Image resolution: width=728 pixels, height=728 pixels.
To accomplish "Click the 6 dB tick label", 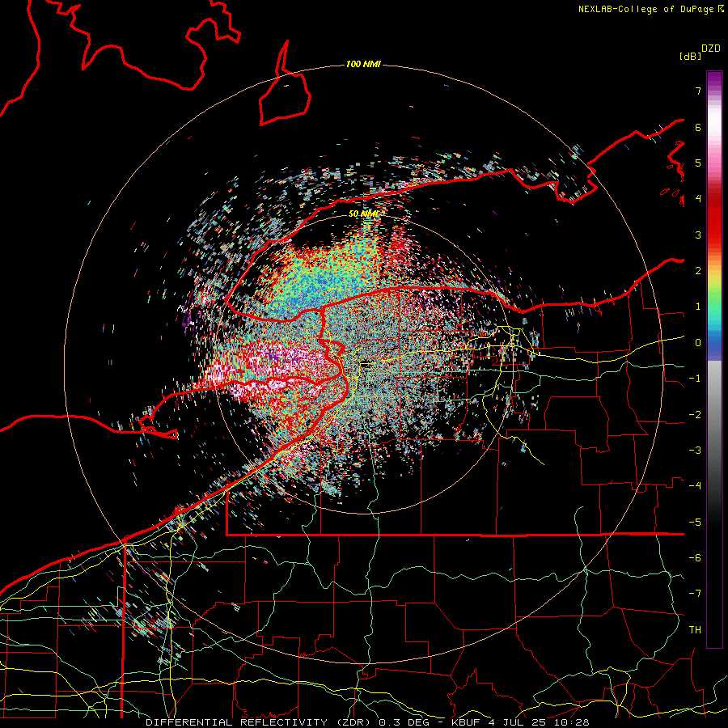I will (x=698, y=127).
